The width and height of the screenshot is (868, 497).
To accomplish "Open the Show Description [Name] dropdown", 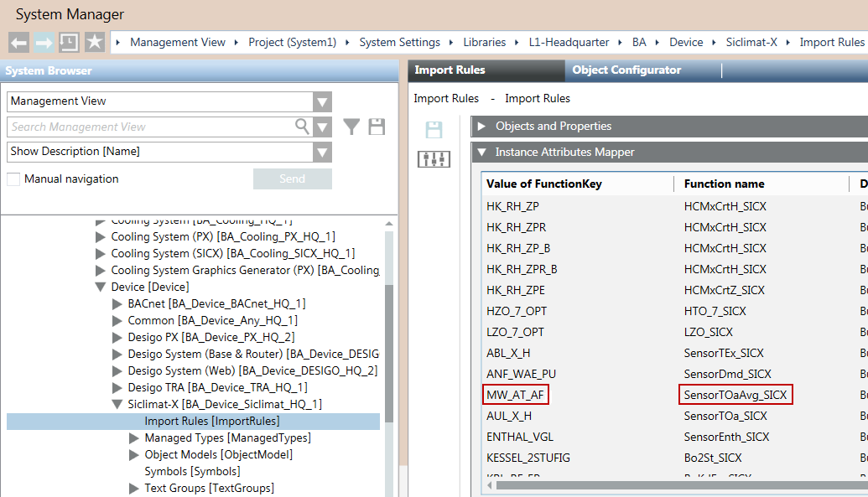I will [322, 152].
